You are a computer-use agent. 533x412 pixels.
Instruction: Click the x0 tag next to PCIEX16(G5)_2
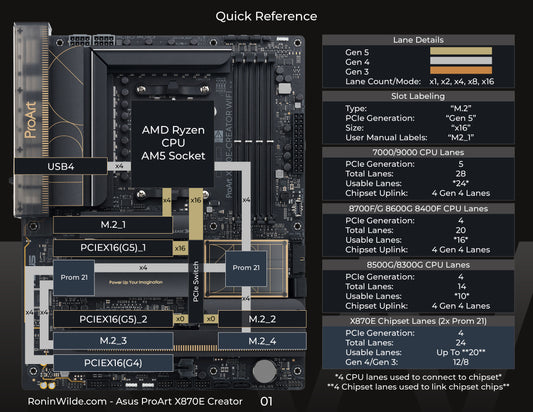(180, 319)
